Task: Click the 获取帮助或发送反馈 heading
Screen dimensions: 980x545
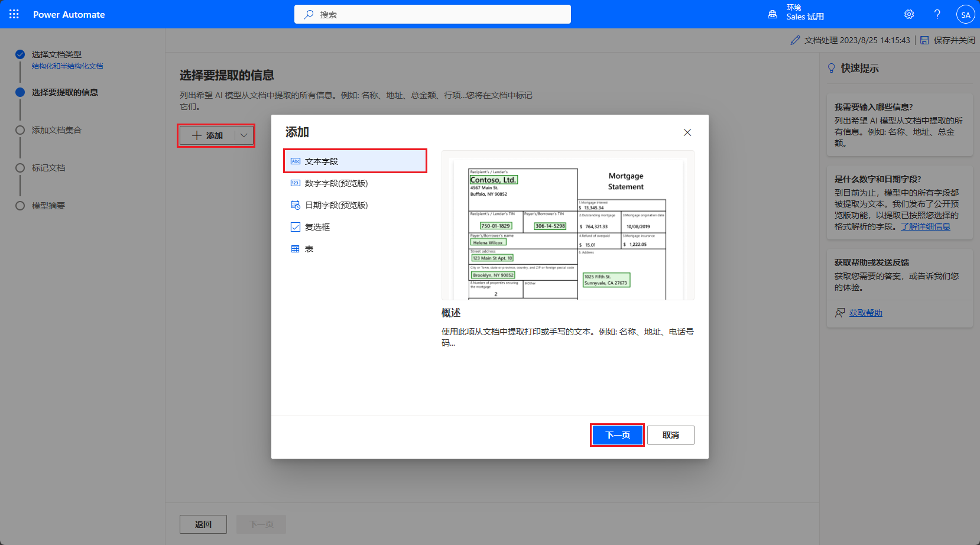Action: coord(872,262)
